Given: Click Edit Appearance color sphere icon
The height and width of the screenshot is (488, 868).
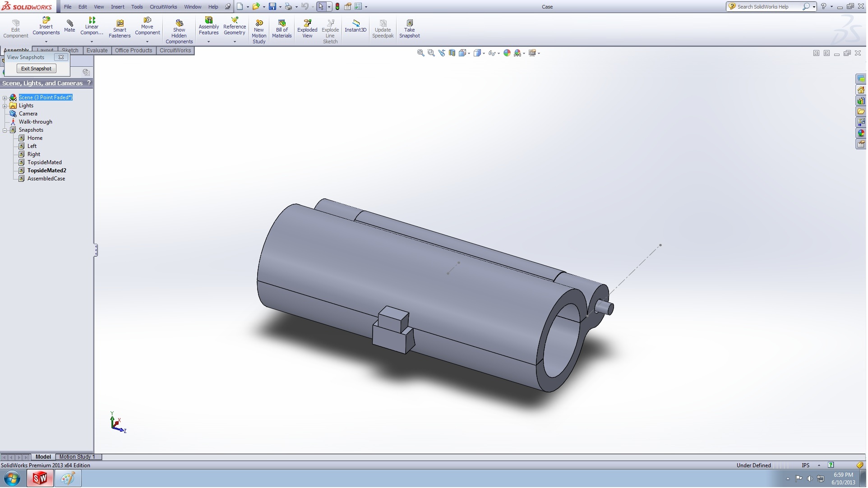Looking at the screenshot, I should (507, 53).
